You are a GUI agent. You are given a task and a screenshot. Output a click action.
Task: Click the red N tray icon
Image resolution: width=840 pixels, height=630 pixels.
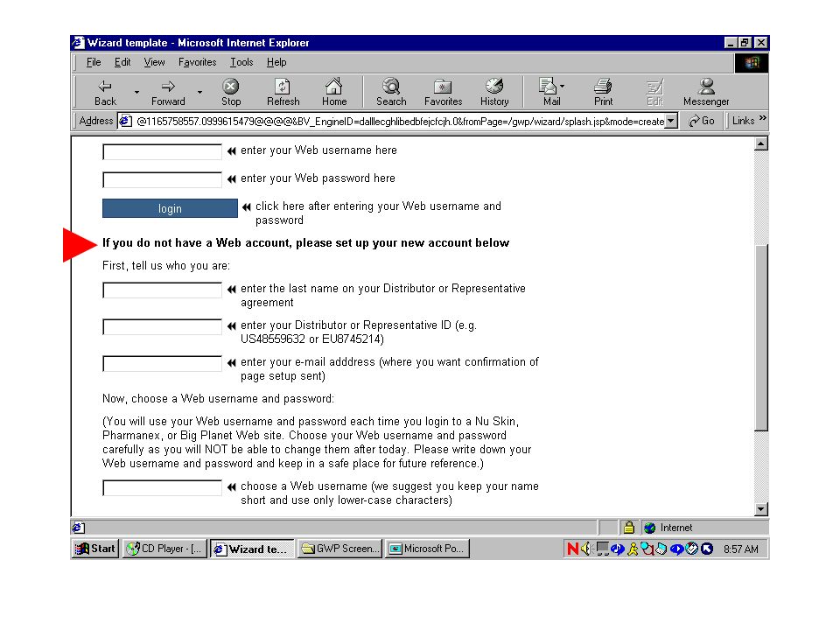tap(572, 549)
